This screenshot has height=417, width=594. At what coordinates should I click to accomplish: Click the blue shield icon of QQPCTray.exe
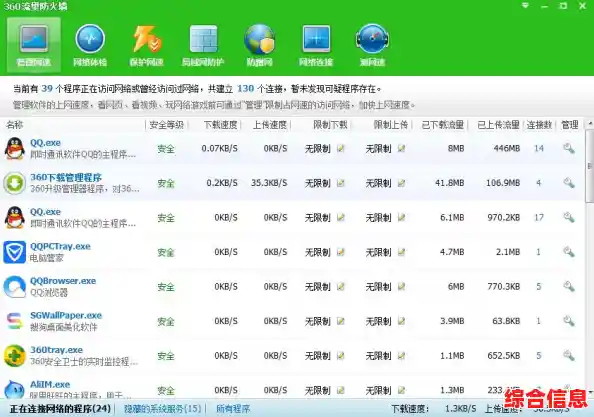tap(14, 252)
